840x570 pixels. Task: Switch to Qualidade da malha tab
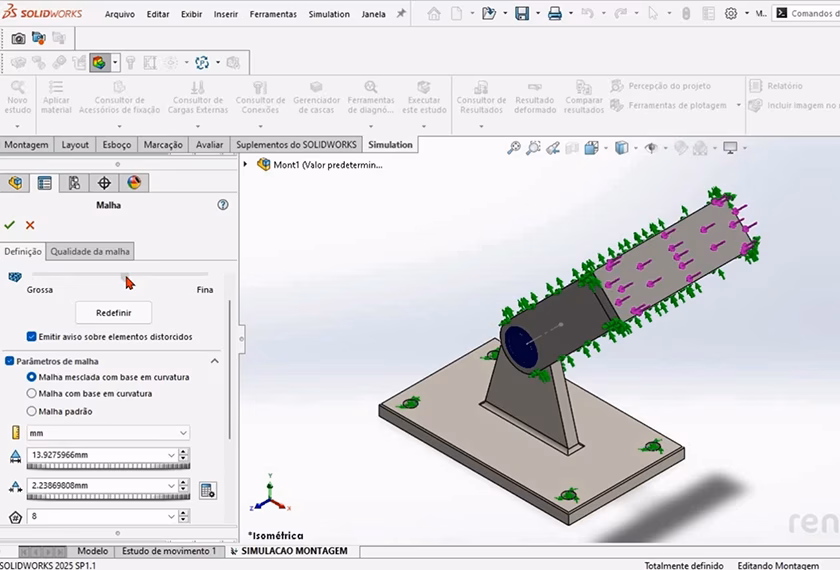tap(90, 251)
